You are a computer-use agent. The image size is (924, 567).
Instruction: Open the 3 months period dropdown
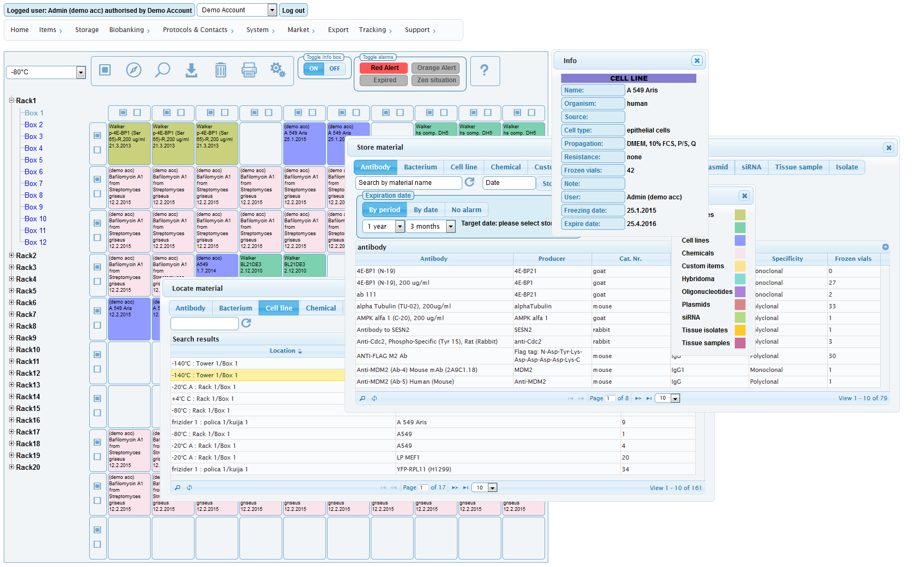(x=451, y=227)
